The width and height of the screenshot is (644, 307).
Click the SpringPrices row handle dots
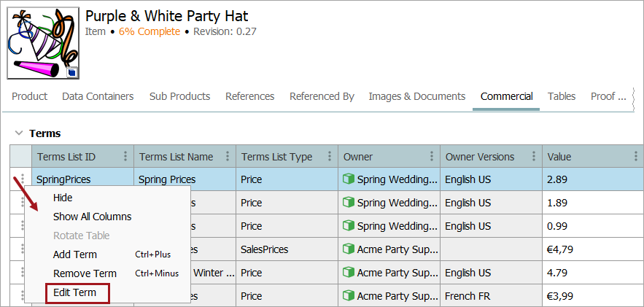pyautogui.click(x=23, y=179)
